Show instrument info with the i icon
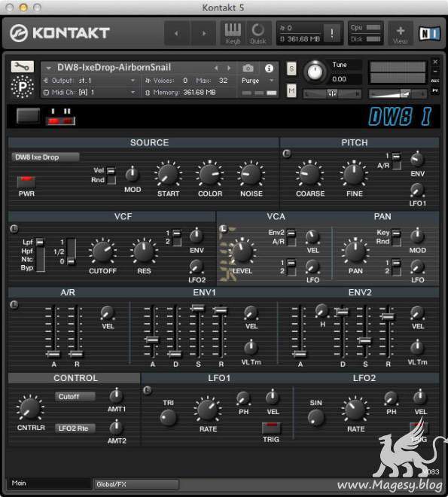 tap(269, 68)
